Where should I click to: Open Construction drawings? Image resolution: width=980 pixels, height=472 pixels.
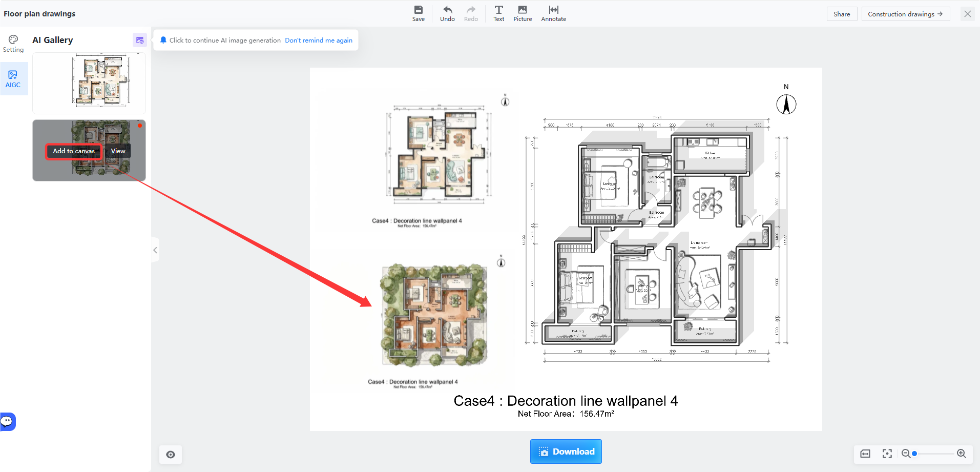pyautogui.click(x=905, y=14)
